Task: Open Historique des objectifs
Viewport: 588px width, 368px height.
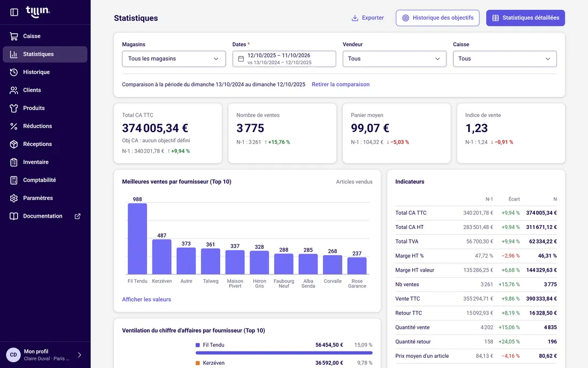Action: pos(438,18)
